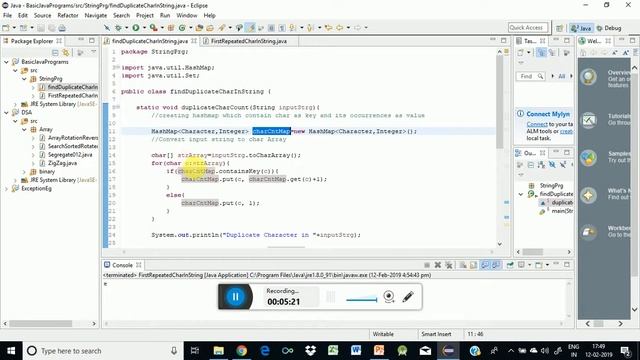
Task: Open Chrome from the Windows taskbar
Action: click(242, 351)
